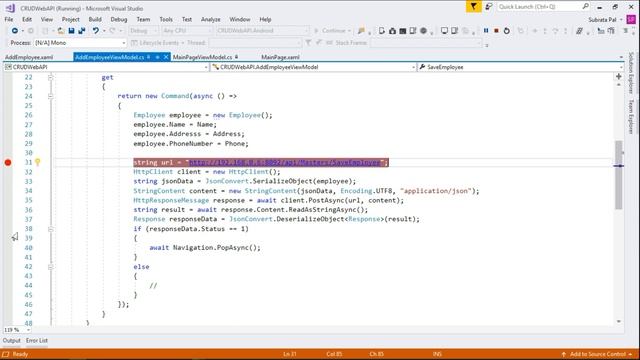Screen dimensions: 640x360
Task: Click the plus split icon above the scrollbar
Action: coord(619,76)
